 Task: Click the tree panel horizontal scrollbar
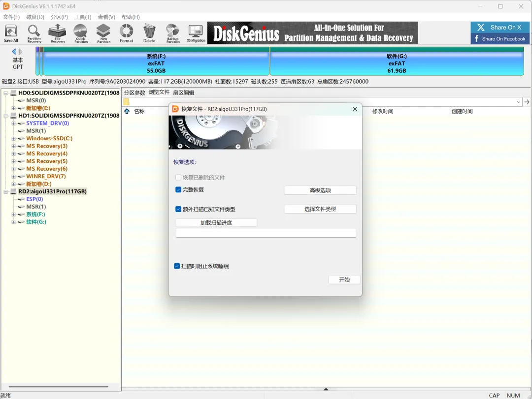click(x=58, y=386)
